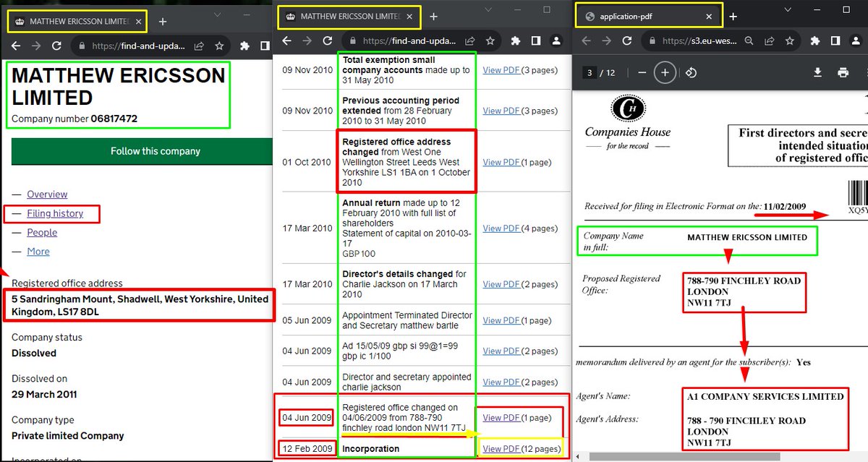
Task: Reload the left company overview window
Action: tap(57, 46)
